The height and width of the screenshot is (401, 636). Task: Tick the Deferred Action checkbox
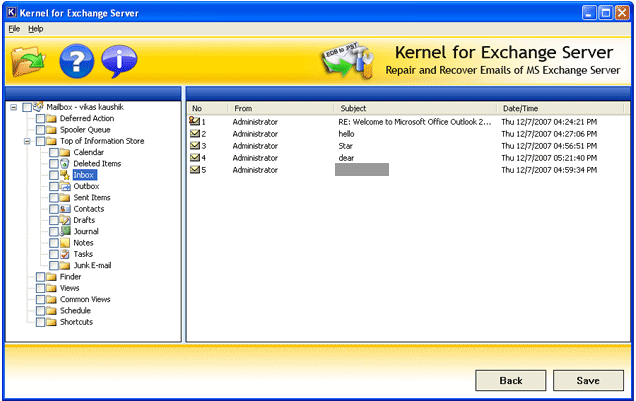coord(40,119)
